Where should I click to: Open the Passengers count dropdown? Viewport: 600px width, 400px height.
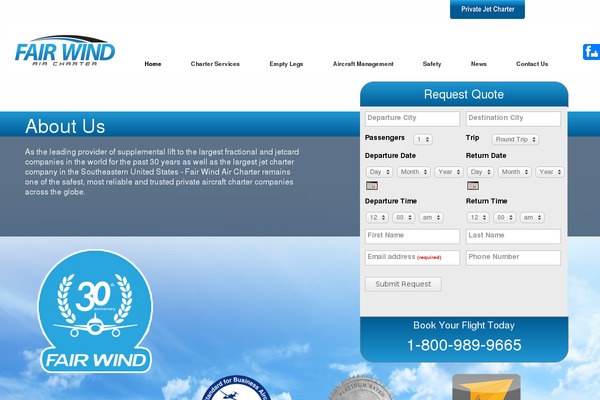(x=423, y=139)
